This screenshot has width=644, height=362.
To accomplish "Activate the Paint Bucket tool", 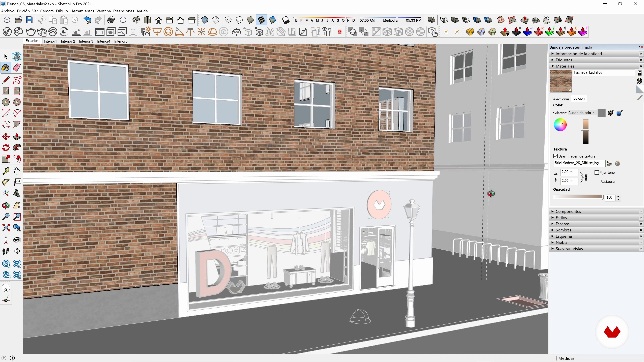I will 6,68.
